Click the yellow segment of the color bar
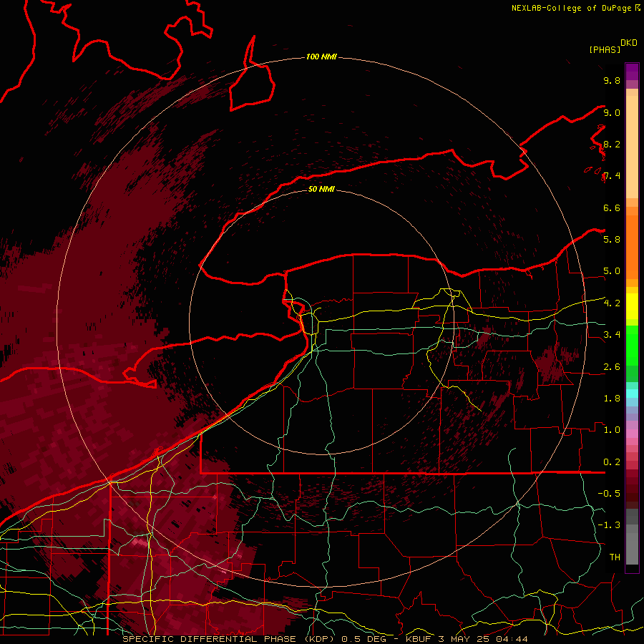644x644 pixels. (x=632, y=306)
